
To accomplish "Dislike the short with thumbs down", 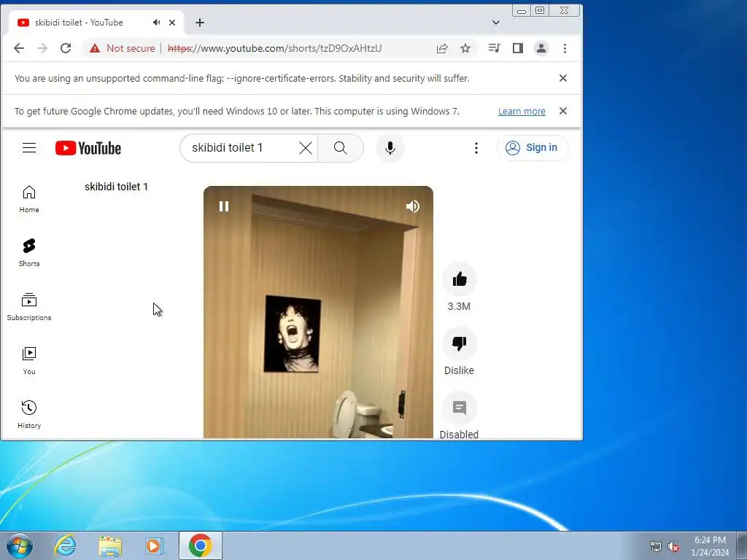I will pyautogui.click(x=460, y=343).
